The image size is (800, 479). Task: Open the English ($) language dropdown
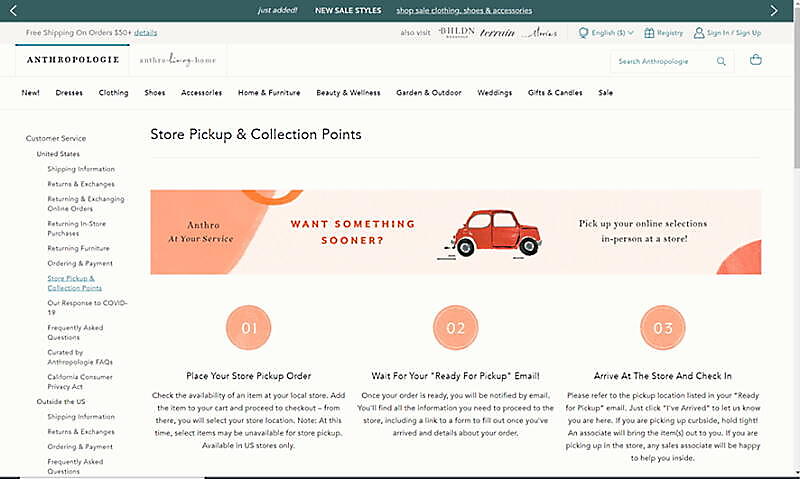pyautogui.click(x=607, y=33)
